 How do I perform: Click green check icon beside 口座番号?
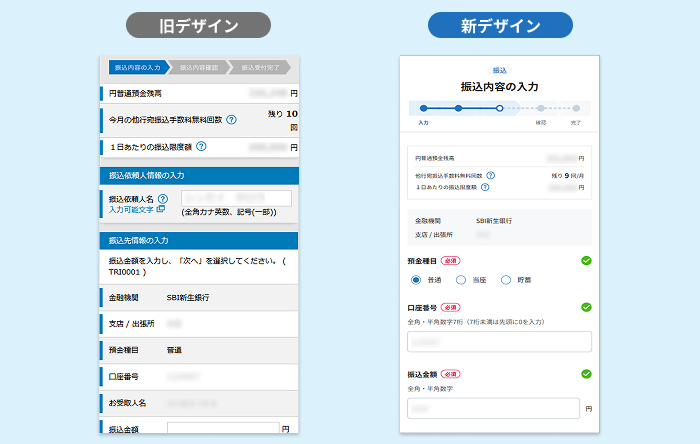tap(586, 307)
